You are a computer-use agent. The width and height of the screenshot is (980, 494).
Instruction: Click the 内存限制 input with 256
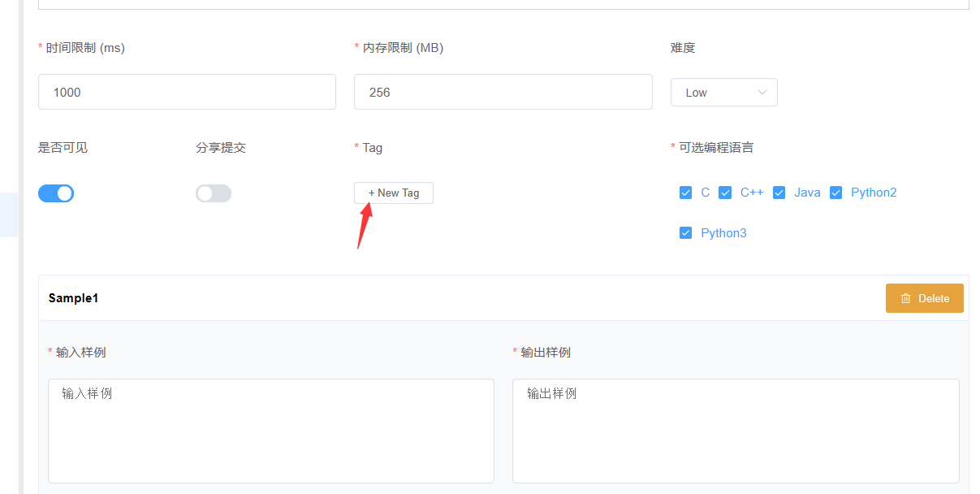(x=503, y=92)
